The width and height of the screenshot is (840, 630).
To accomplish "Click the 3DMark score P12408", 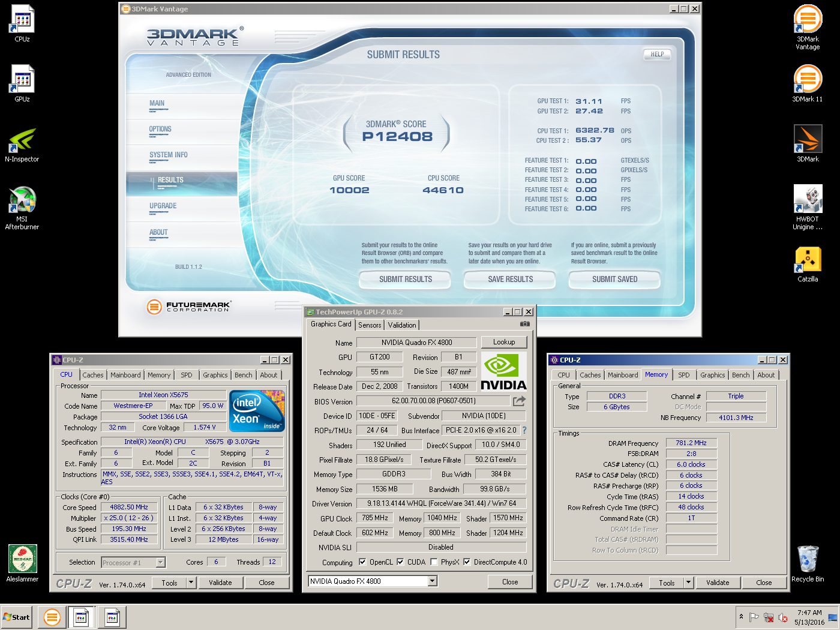I will click(397, 137).
